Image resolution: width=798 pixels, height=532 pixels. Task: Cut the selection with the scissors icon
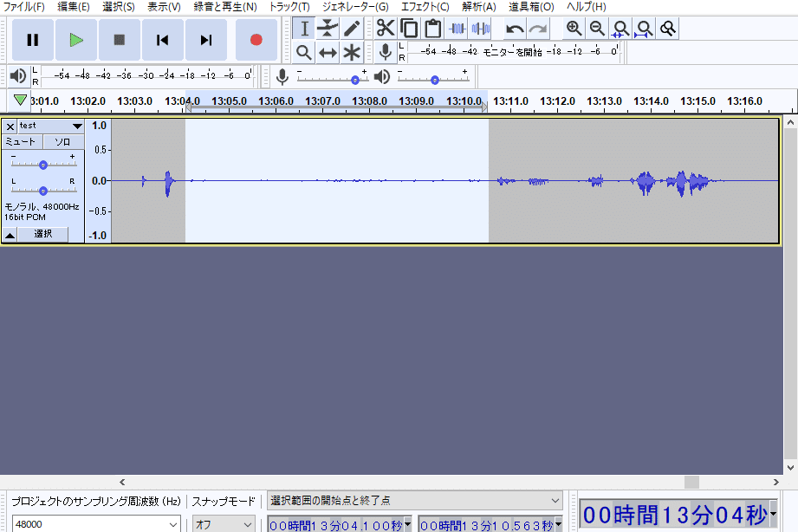click(x=386, y=29)
